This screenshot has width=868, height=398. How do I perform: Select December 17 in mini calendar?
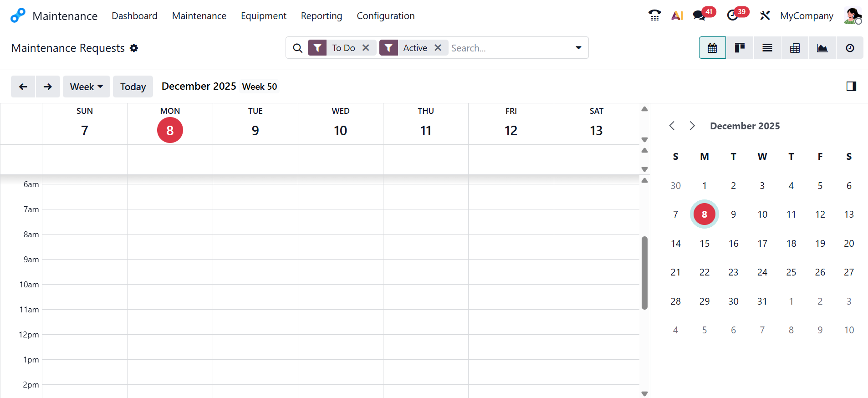pos(762,244)
